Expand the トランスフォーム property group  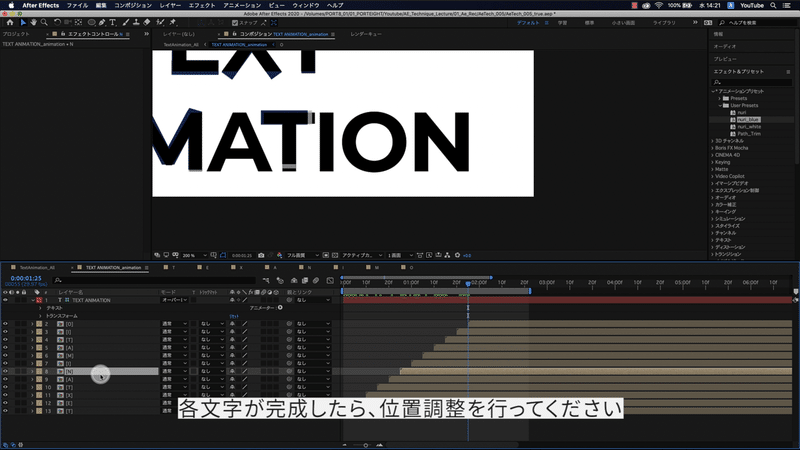click(x=40, y=316)
